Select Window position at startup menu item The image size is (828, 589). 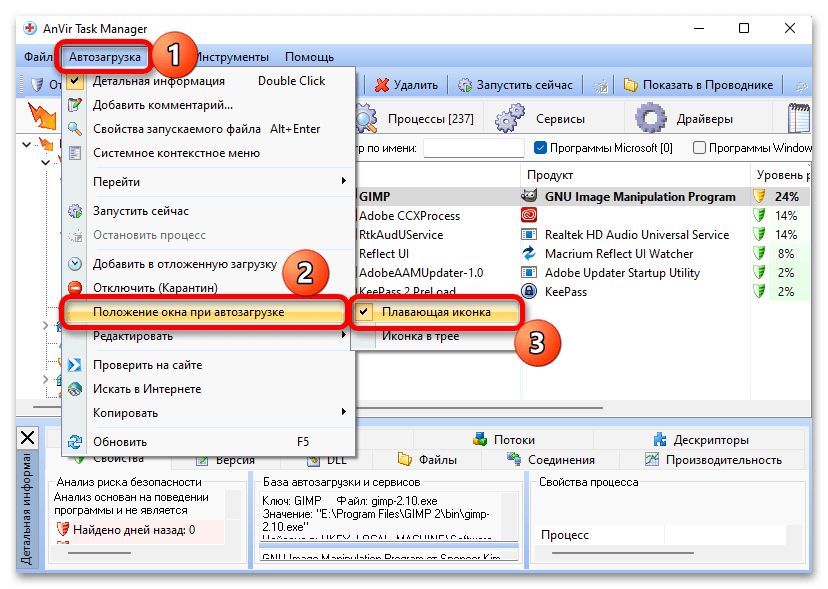click(206, 312)
